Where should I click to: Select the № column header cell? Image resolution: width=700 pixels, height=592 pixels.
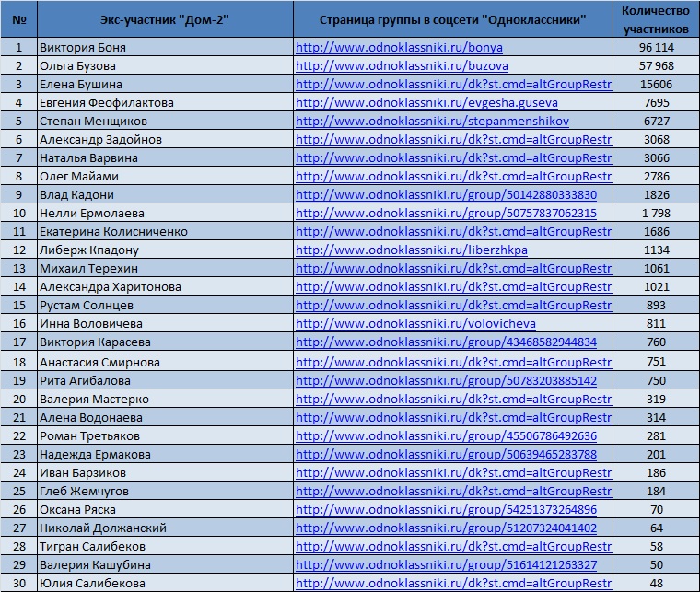click(x=18, y=19)
